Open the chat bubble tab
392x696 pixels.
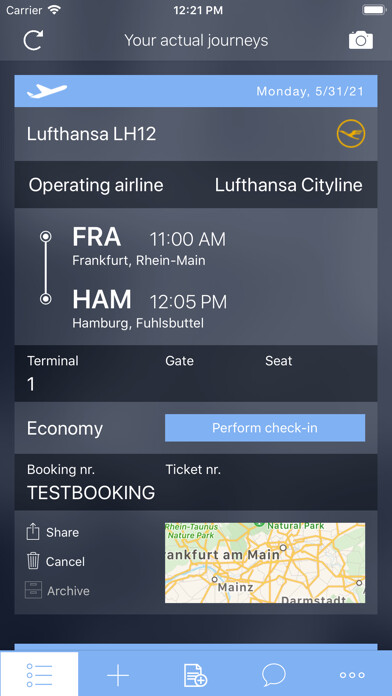coord(273,675)
